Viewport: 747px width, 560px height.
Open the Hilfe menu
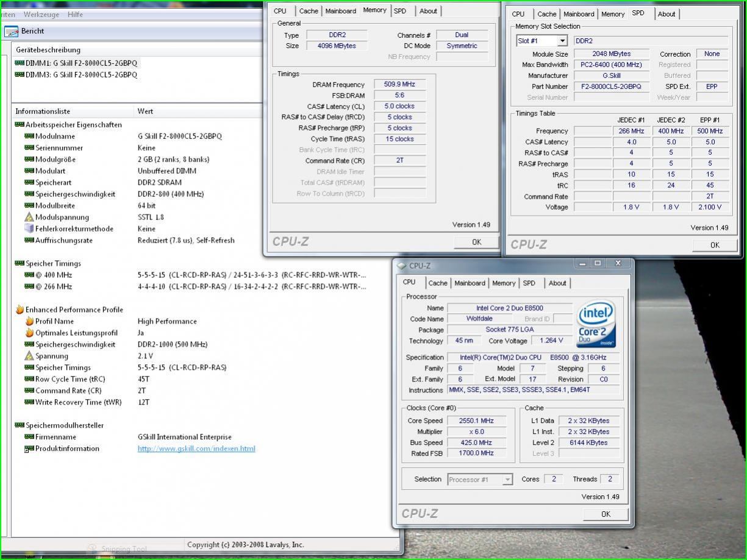pyautogui.click(x=76, y=14)
